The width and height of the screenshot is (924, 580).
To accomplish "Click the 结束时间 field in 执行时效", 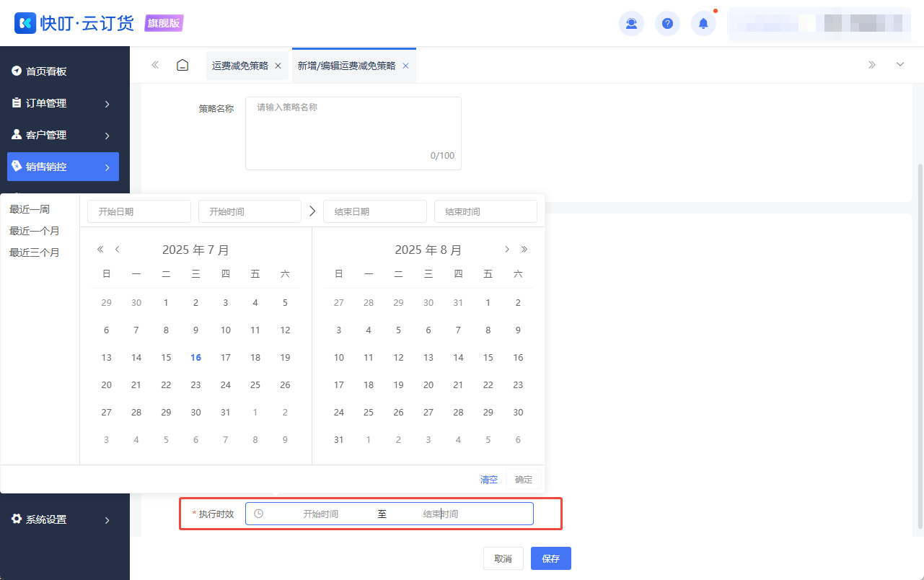I will [441, 514].
